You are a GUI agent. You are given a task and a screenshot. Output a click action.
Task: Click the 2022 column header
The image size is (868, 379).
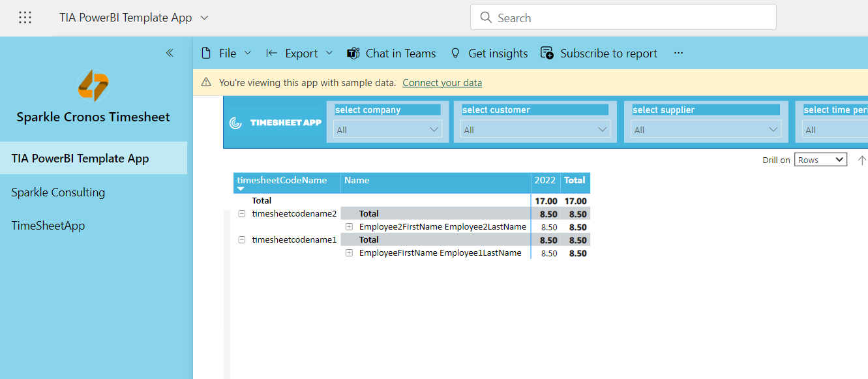545,183
